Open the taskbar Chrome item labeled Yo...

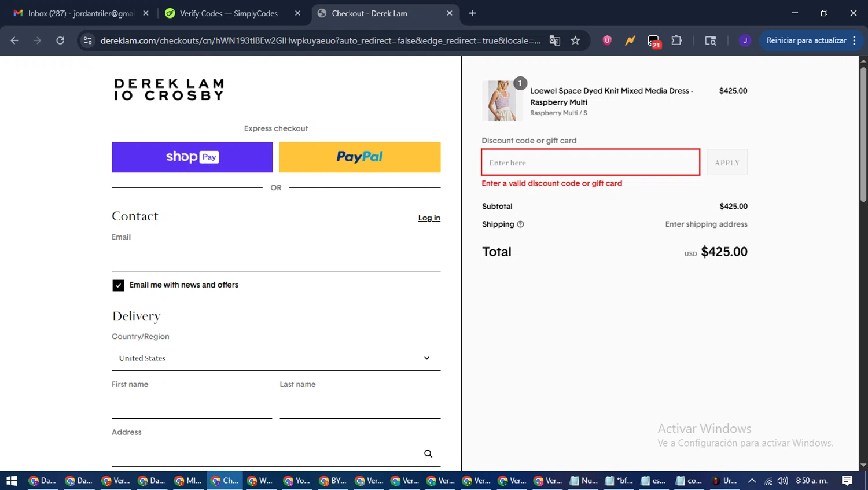(297, 481)
